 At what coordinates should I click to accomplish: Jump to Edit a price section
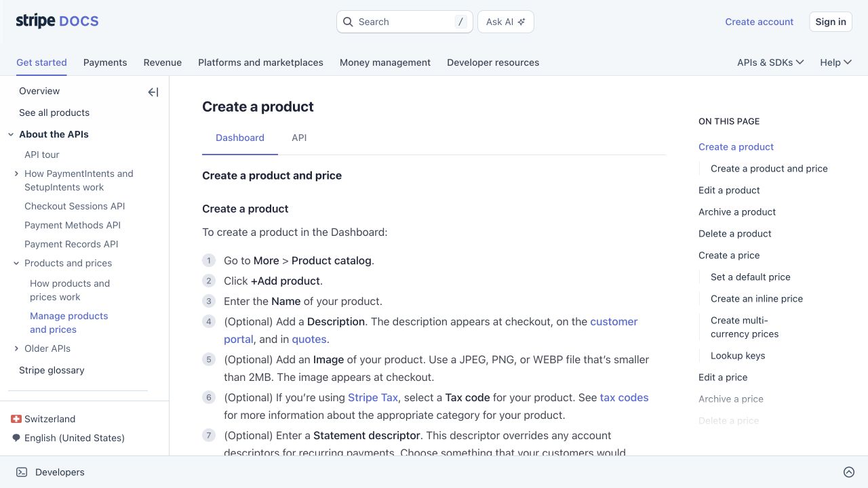(723, 377)
